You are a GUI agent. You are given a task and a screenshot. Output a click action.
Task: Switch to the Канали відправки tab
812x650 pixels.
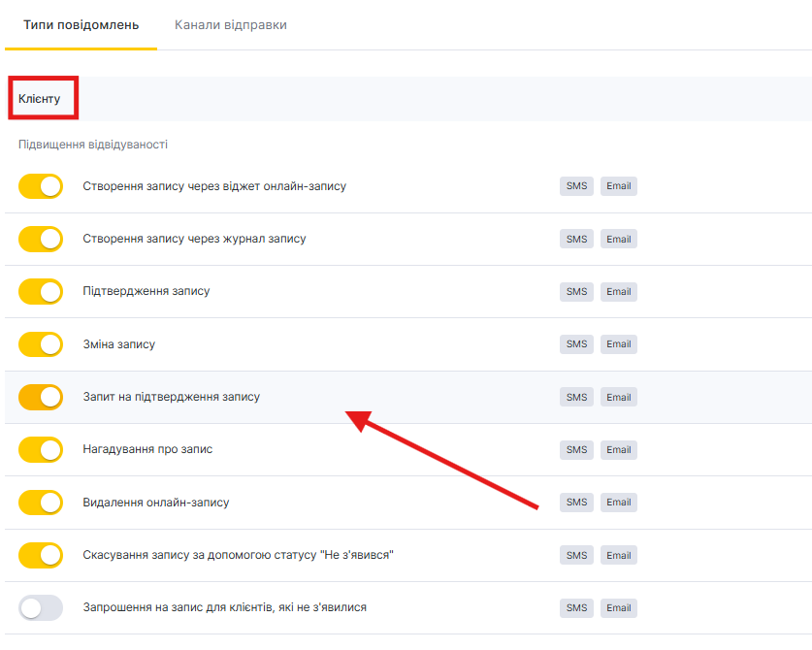coord(230,24)
